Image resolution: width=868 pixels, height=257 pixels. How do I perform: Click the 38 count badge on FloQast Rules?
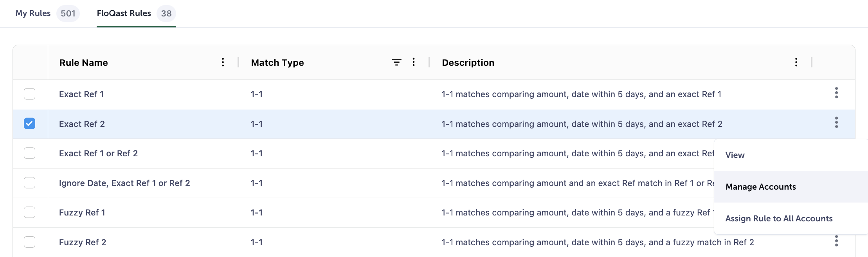[x=166, y=13]
